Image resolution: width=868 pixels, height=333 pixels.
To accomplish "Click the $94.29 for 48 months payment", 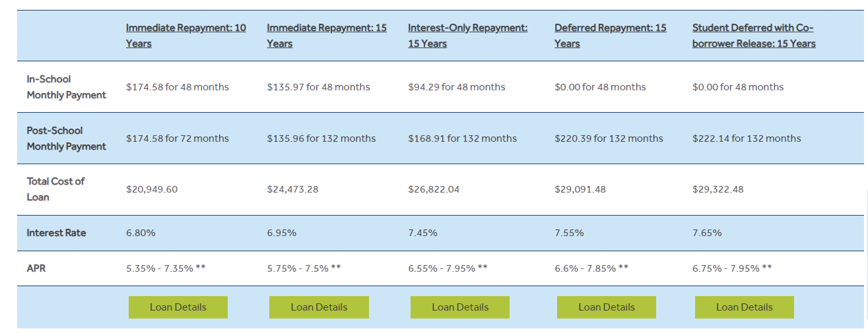I will pyautogui.click(x=456, y=87).
